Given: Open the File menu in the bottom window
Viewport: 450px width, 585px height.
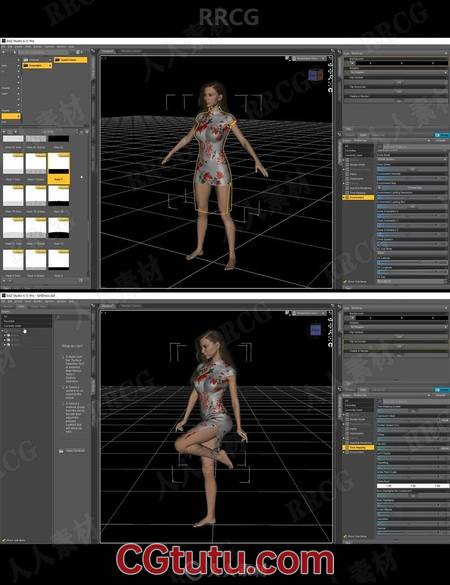Looking at the screenshot, I should coord(3,301).
